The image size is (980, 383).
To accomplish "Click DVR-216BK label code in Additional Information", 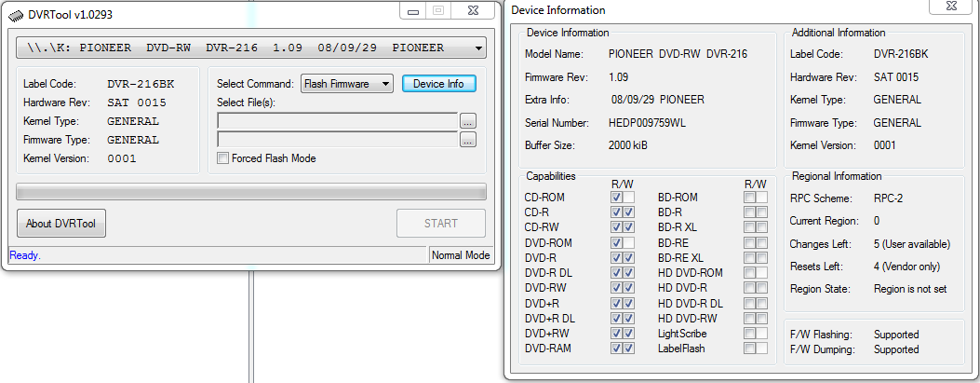I will click(901, 54).
